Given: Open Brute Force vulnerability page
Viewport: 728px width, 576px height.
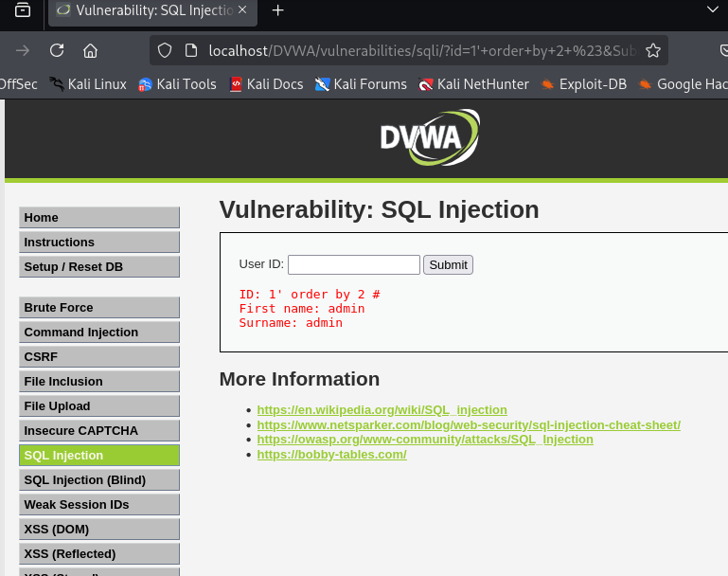Looking at the screenshot, I should click(99, 308).
